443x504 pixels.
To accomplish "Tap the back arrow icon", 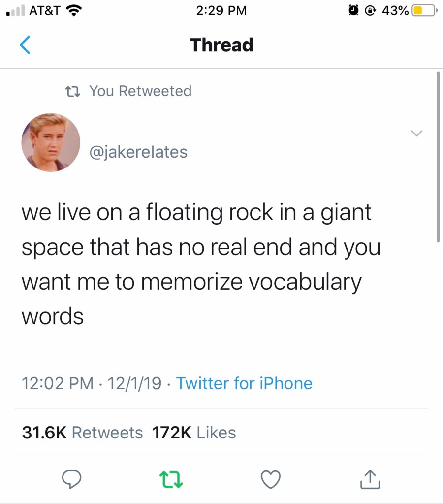I will [x=25, y=45].
